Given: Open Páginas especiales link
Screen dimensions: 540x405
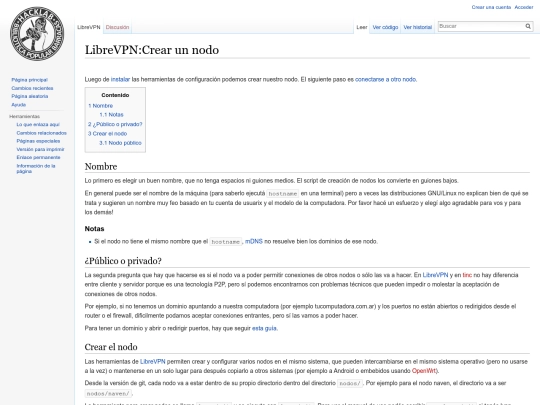Looking at the screenshot, I should point(38,141).
